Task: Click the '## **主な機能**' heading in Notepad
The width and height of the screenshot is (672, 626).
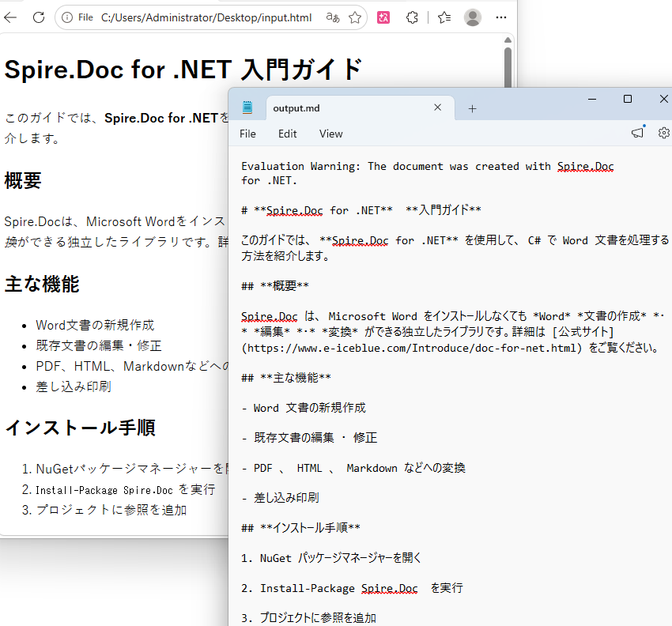Action: point(286,378)
